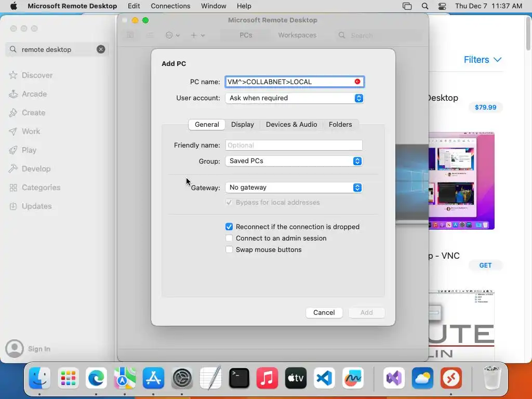Viewport: 532px width, 399px height.
Task: Select PCs tab in Remote Desktop toolbar
Action: pos(246,35)
